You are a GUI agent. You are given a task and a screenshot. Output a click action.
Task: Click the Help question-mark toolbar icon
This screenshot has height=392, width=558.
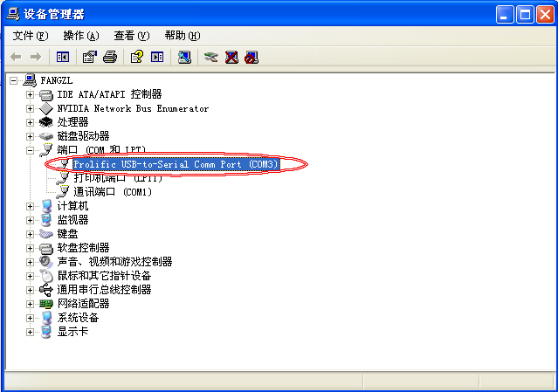(x=137, y=57)
